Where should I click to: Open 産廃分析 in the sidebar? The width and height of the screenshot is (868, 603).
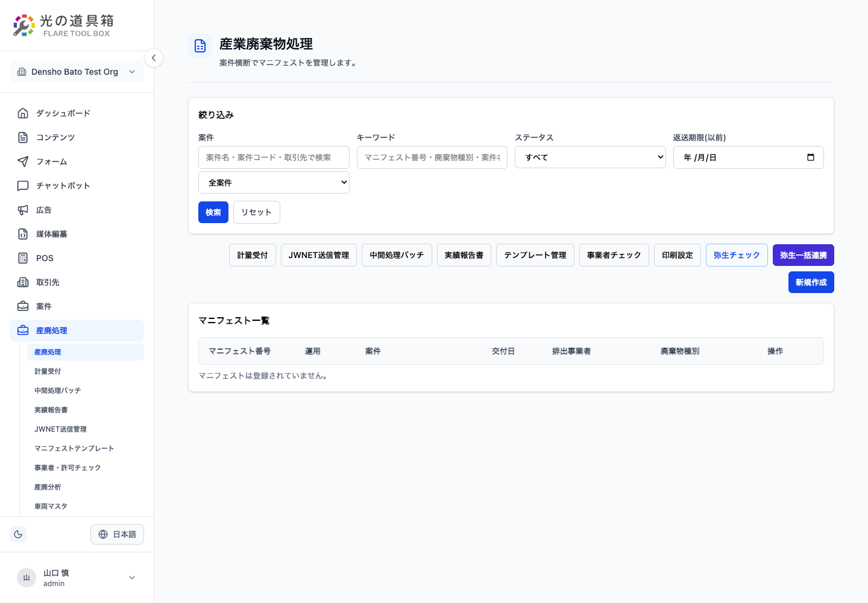[x=85, y=487]
